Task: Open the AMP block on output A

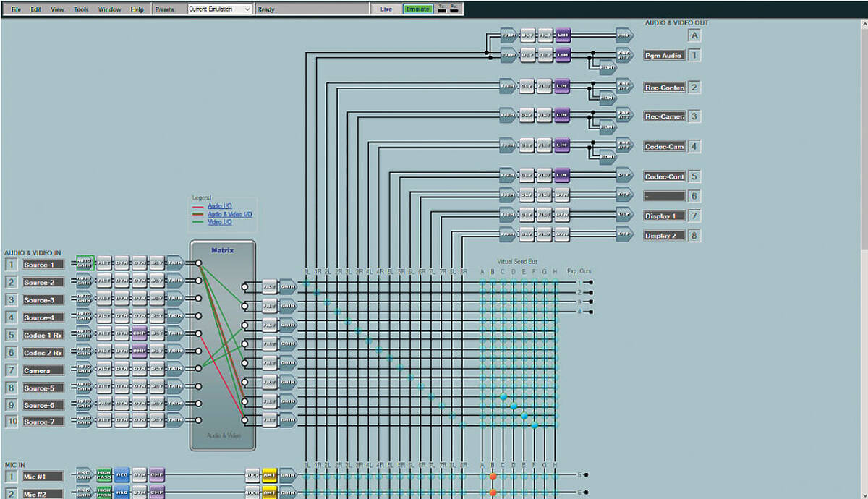Action: [624, 34]
